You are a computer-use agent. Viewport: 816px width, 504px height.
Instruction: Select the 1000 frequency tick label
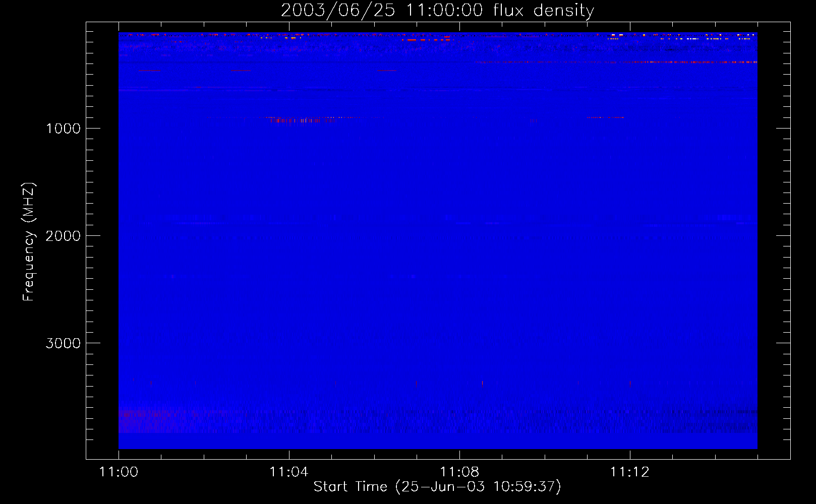[x=63, y=129]
